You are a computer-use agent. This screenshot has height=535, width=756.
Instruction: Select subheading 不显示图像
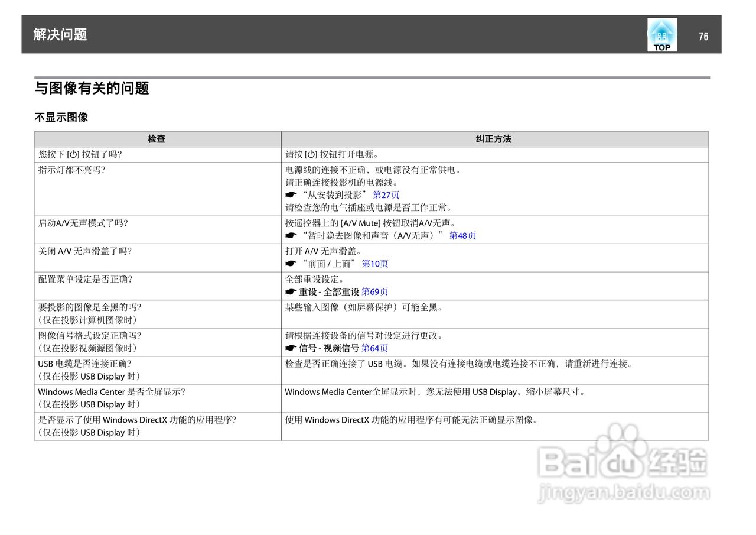pyautogui.click(x=61, y=117)
